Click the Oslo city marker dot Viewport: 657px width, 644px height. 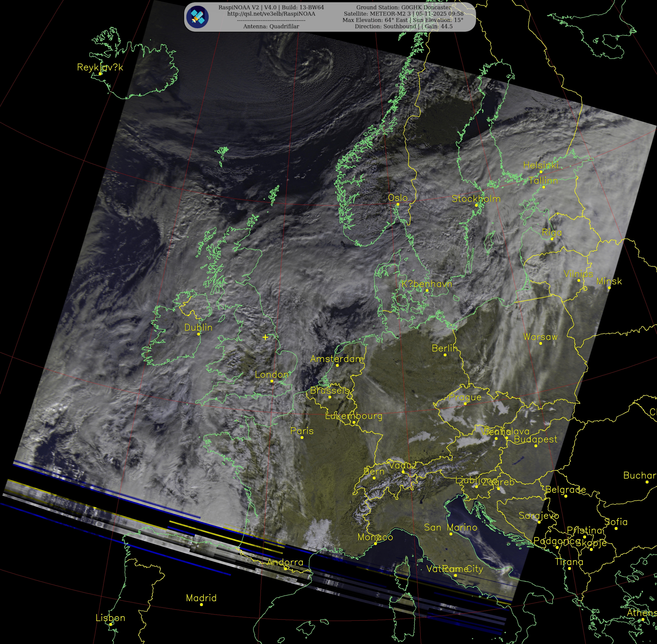click(x=398, y=204)
